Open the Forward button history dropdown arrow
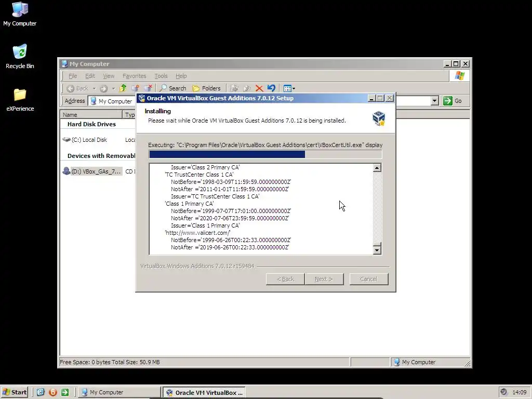532x399 pixels. pos(113,88)
